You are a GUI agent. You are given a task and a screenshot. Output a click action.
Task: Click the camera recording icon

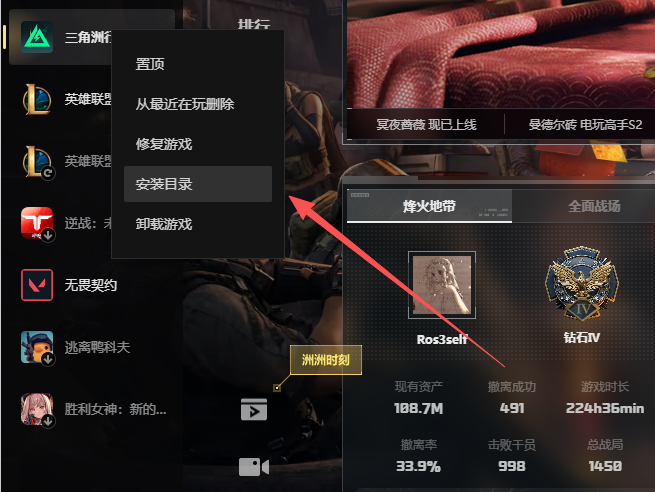click(254, 467)
